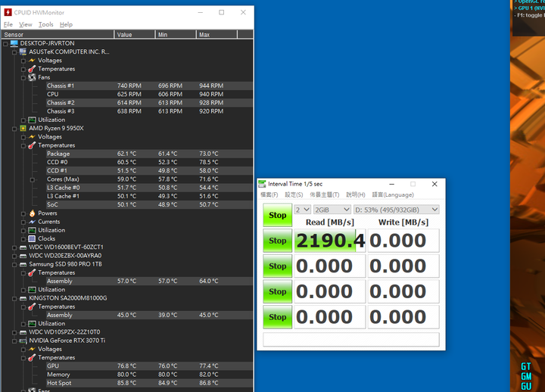The image size is (545, 392).
Task: Open the drive dropdown showing D: 53%
Action: [x=396, y=210]
